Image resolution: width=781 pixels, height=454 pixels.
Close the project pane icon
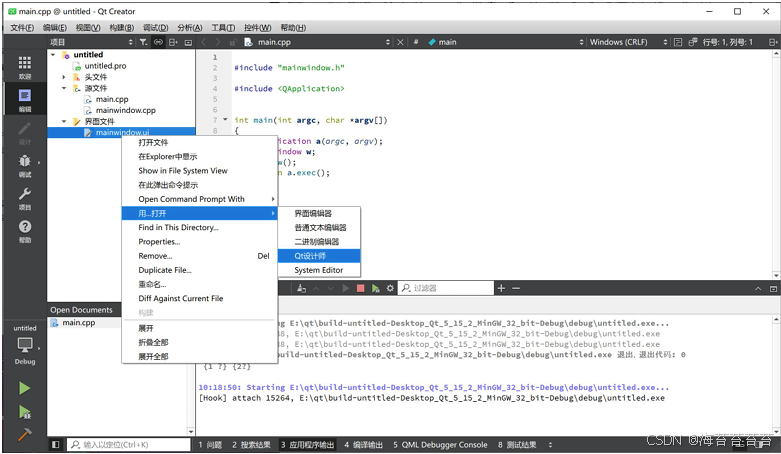point(188,42)
